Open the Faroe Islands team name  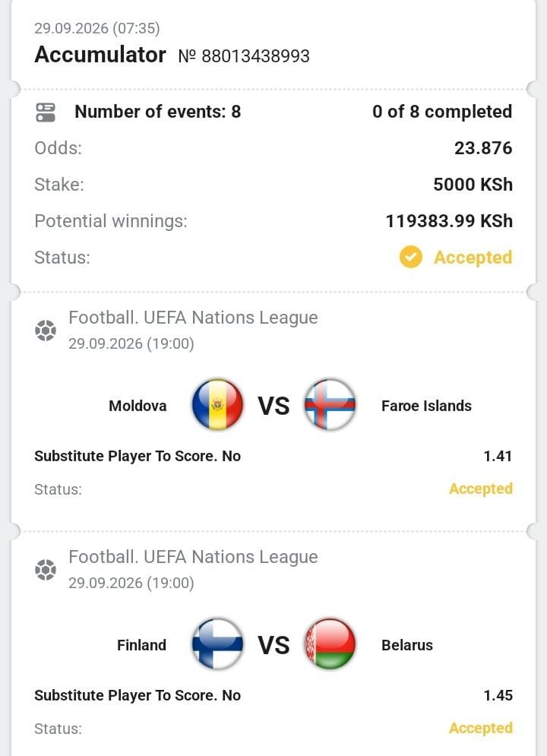tap(426, 406)
